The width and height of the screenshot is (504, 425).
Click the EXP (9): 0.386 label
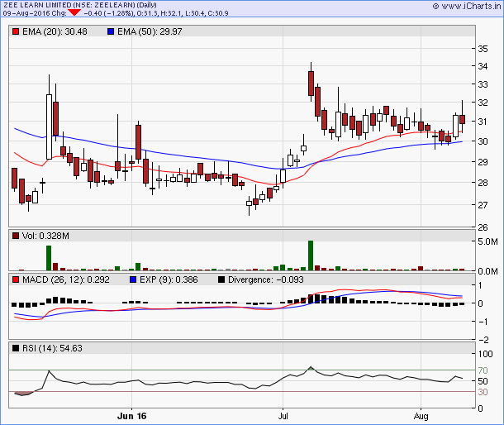click(x=169, y=279)
